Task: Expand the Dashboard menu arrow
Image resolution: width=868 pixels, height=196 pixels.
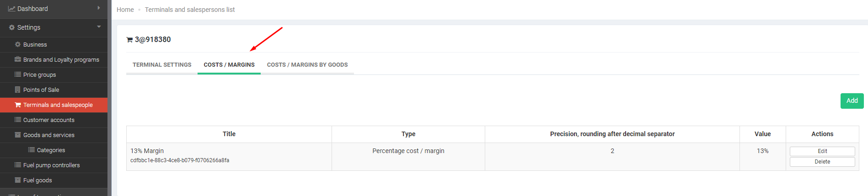Action: pyautogui.click(x=99, y=8)
